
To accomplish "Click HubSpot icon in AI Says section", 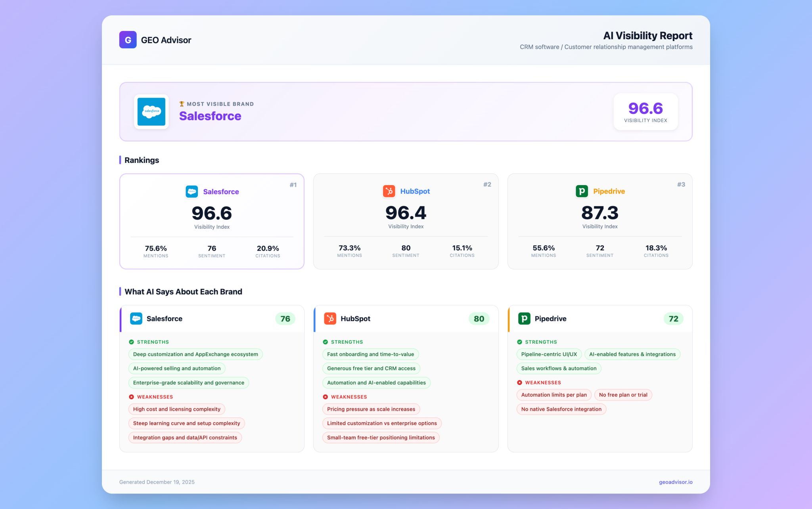I will tap(330, 318).
